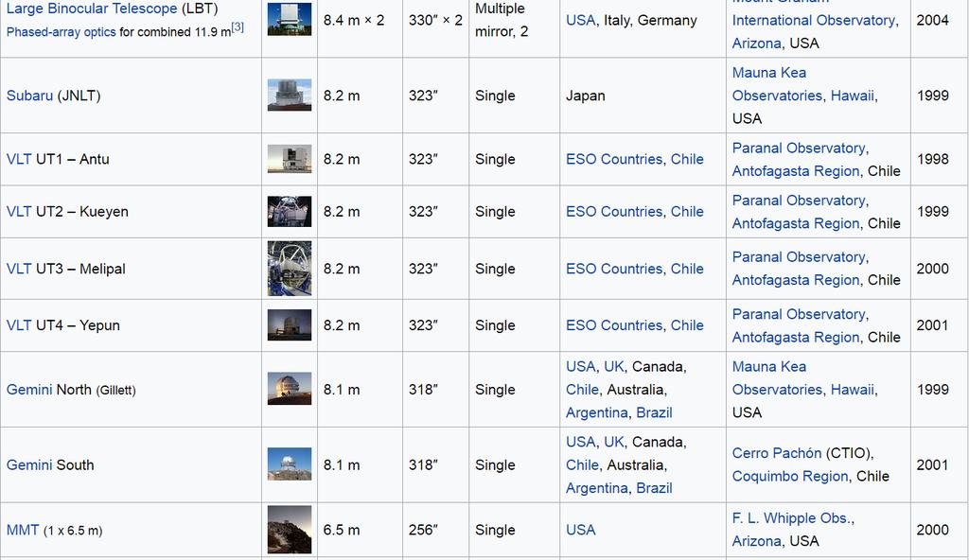This screenshot has width=969, height=560.
Task: Follow the Phased-array optics link
Action: point(61,31)
